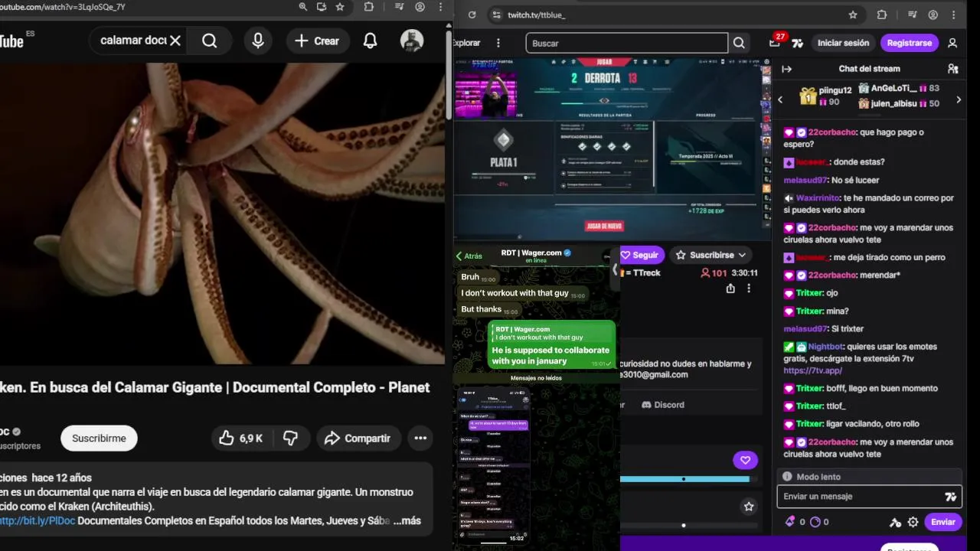Open the 7TV icon in Twitch header
The width and height of the screenshot is (980, 551).
click(x=798, y=43)
